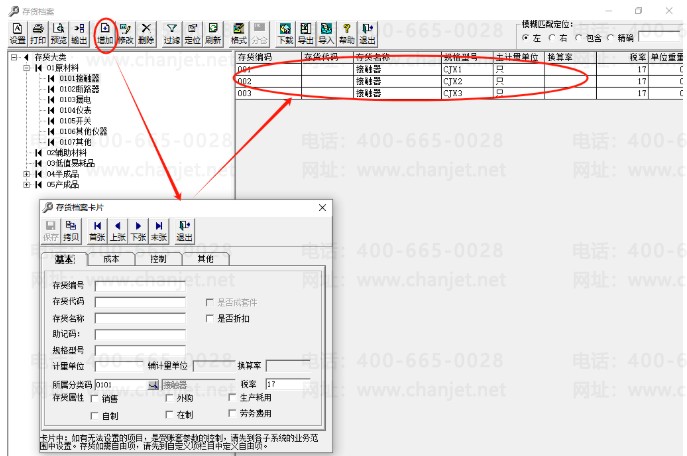Close the 存货档案卡片 dialog
687x456 pixels.
tap(322, 207)
